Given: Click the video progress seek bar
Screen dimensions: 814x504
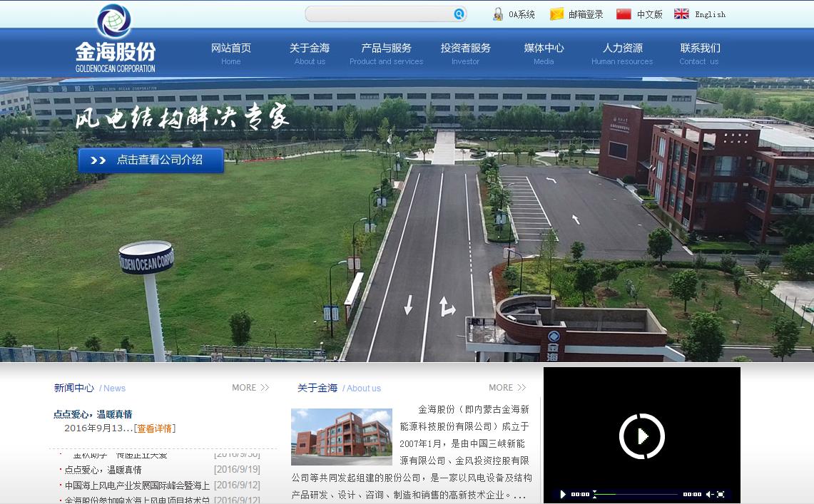Looking at the screenshot, I should [637, 494].
